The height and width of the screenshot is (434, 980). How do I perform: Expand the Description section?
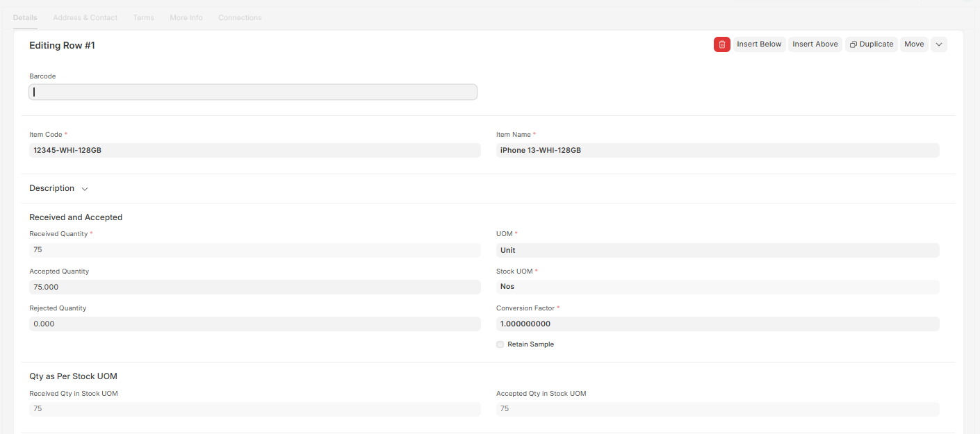[59, 188]
